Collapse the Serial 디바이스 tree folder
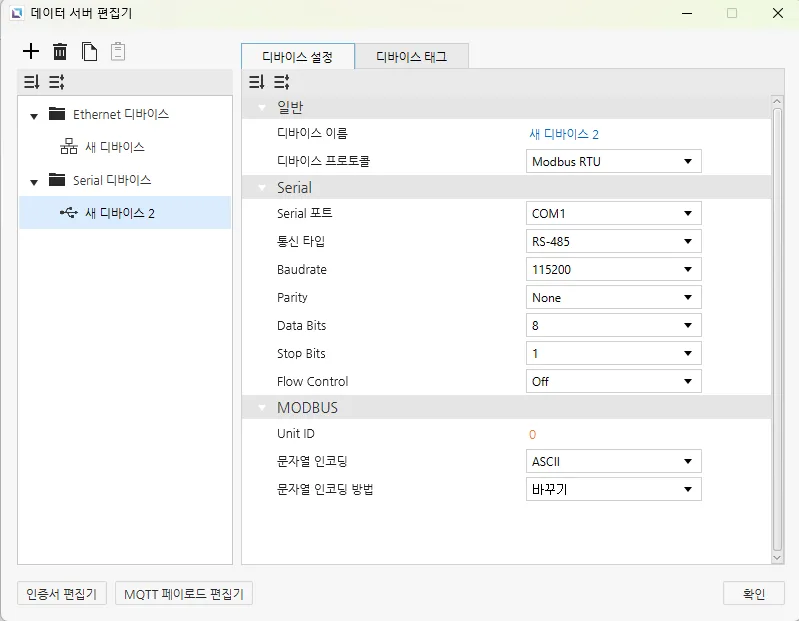799x621 pixels. 34,182
